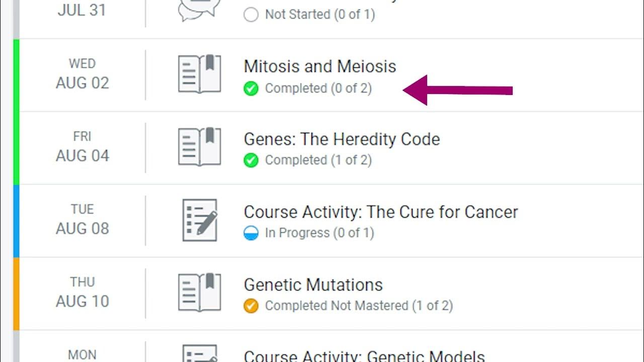Click green completed checkmark under Genes: The Heredity Code
This screenshot has width=644, height=362.
251,160
